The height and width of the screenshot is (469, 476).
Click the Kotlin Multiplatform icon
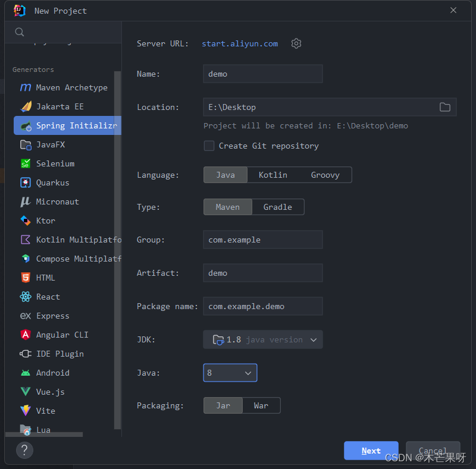pos(26,240)
